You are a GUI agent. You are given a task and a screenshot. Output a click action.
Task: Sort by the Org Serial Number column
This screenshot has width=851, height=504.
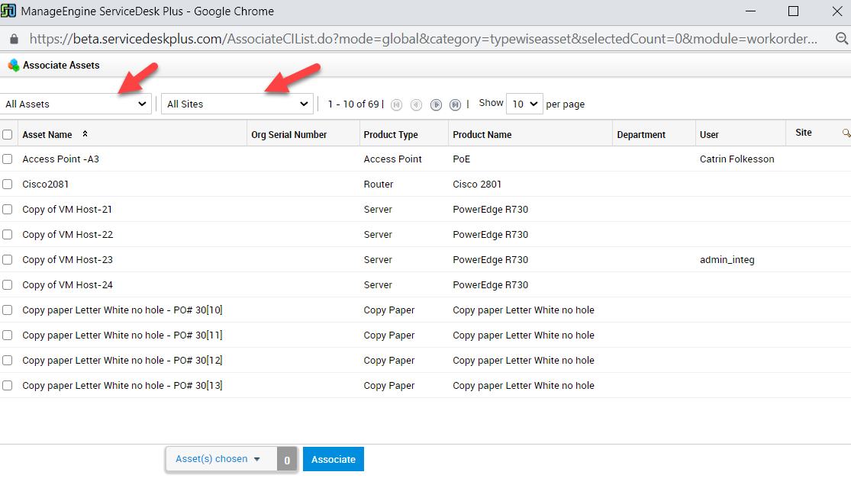coord(289,134)
